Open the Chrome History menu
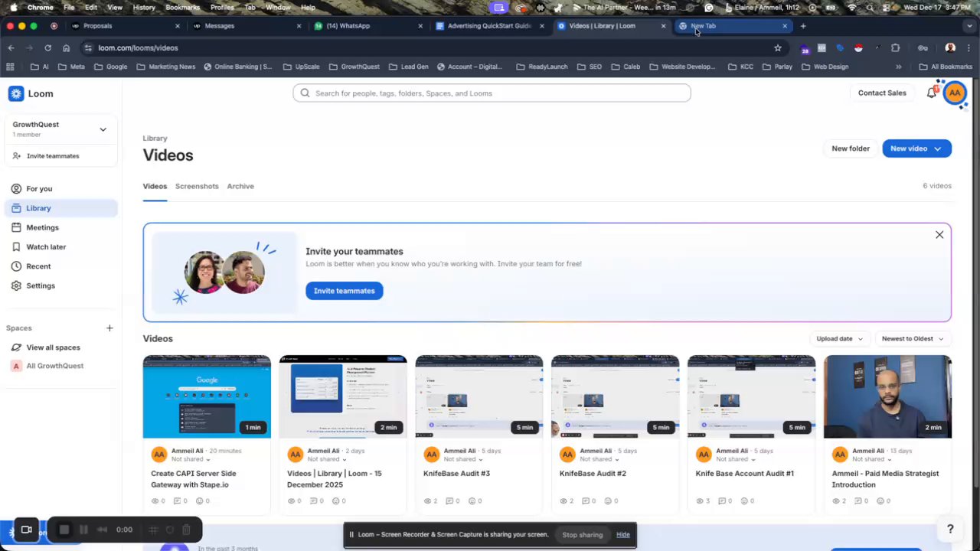The width and height of the screenshot is (980, 551). point(144,7)
